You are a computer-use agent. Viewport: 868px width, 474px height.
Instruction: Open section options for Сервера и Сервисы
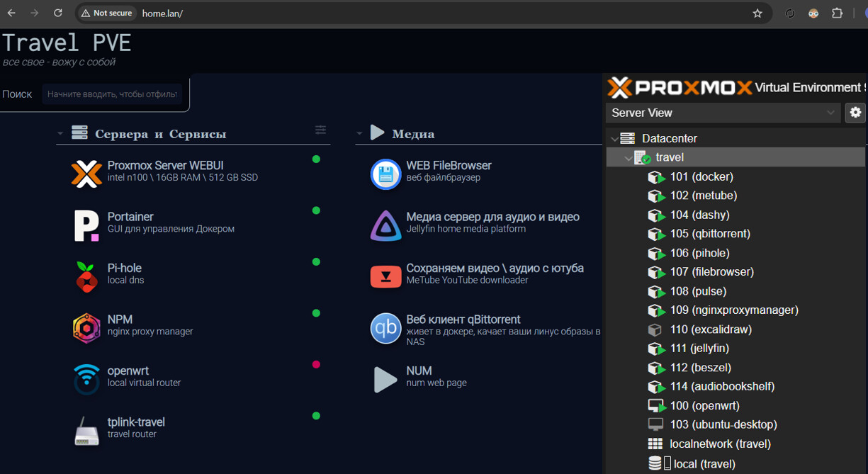pos(320,130)
